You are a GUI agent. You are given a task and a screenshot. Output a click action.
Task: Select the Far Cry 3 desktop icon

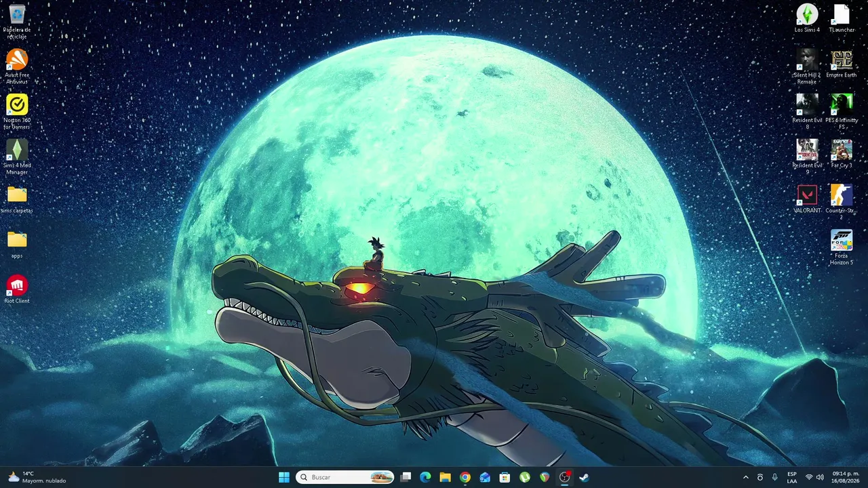842,154
